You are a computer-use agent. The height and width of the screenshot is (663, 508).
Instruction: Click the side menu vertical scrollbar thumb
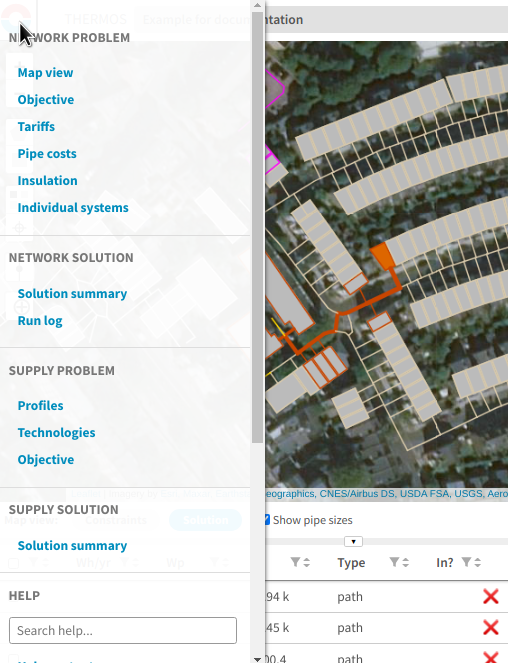pyautogui.click(x=258, y=227)
